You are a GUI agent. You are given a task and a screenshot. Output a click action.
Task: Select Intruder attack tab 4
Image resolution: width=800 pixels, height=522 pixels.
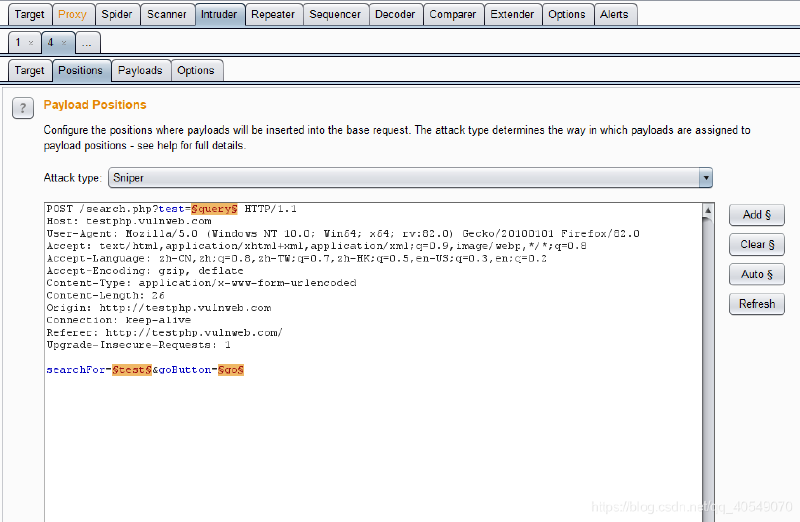pos(51,42)
